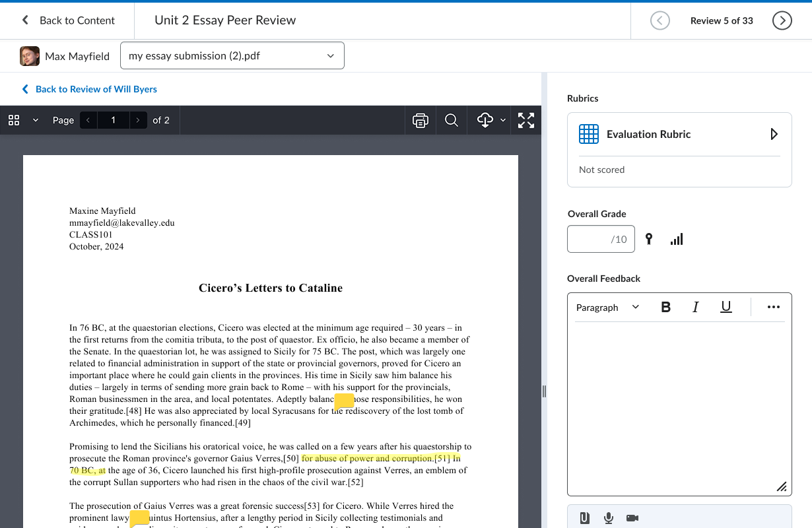812x528 pixels.
Task: Open the page thumbnails grid view
Action: (x=14, y=120)
